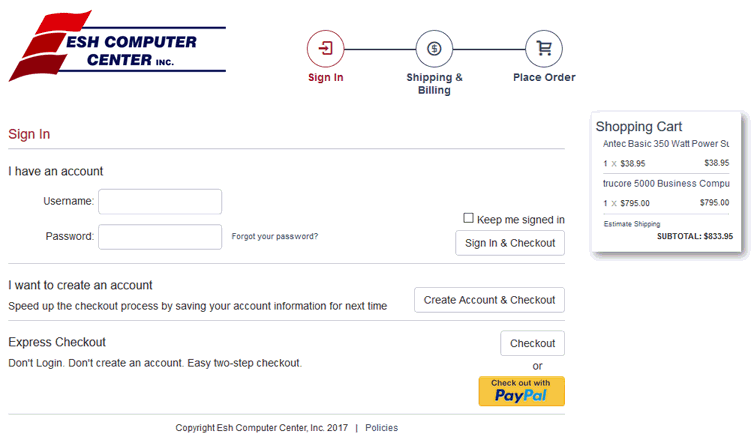Image resolution: width=751 pixels, height=440 pixels.
Task: Click Create Account & Checkout button
Action: coord(489,300)
